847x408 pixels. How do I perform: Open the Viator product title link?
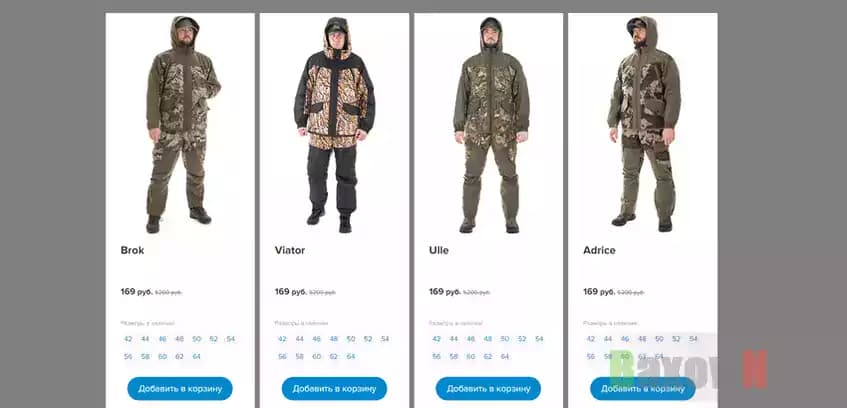(290, 250)
